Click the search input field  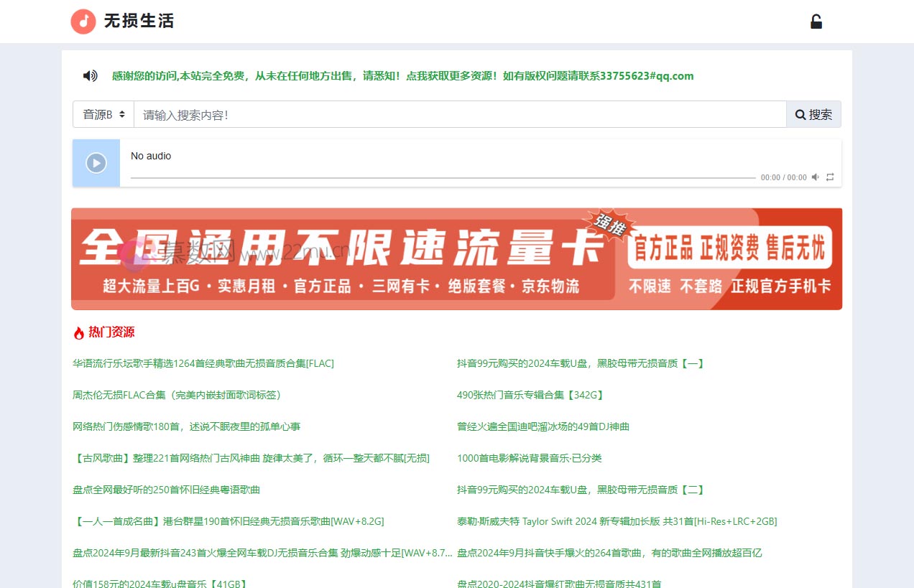coord(460,113)
